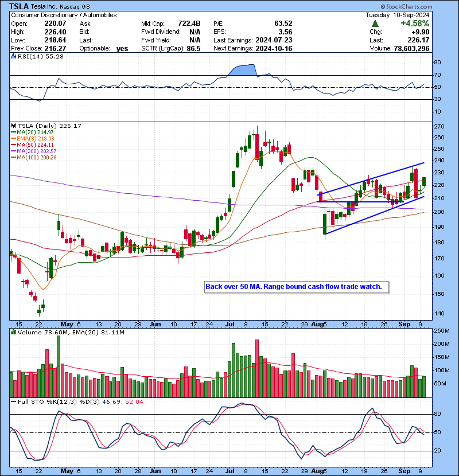Click Last Earnings date 2024-07-23
The height and width of the screenshot is (476, 459).
274,40
